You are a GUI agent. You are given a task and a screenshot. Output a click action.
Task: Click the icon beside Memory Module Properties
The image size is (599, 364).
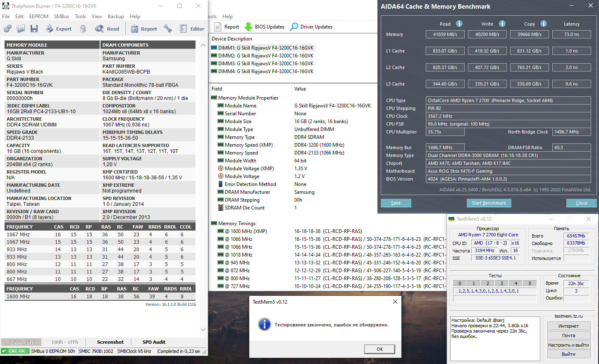coord(214,98)
